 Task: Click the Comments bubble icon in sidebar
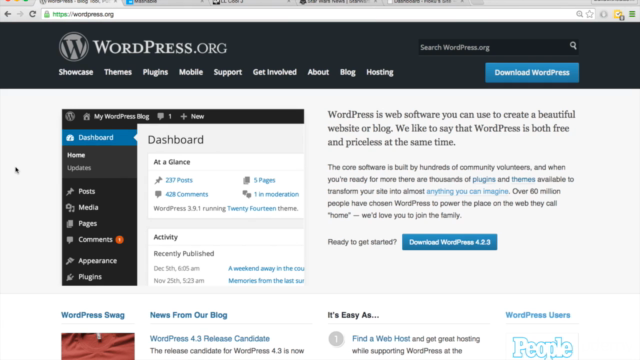coord(70,240)
